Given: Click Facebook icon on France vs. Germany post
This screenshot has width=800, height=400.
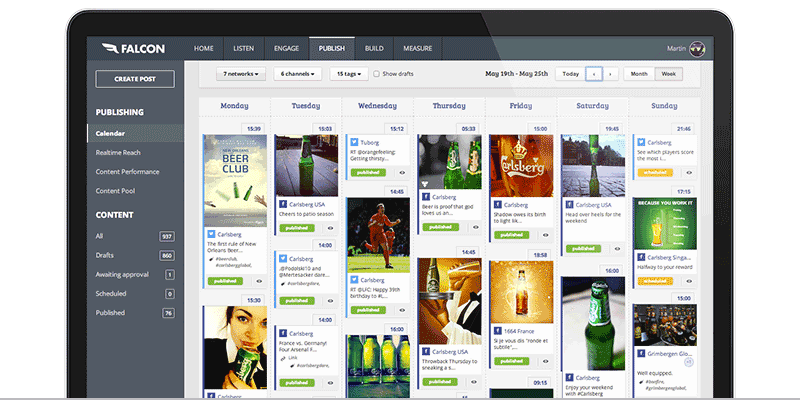Looking at the screenshot, I should click(x=283, y=334).
